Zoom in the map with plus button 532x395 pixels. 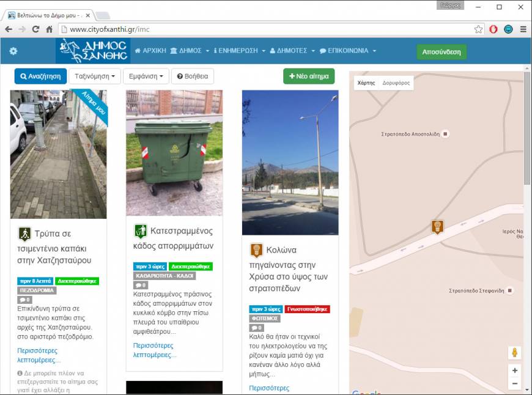click(514, 370)
